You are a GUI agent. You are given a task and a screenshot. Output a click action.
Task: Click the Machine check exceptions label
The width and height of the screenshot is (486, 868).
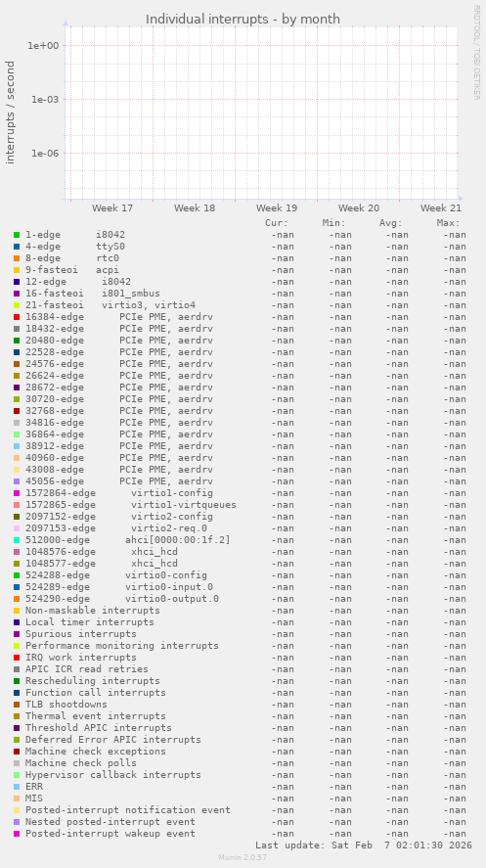[x=96, y=752]
